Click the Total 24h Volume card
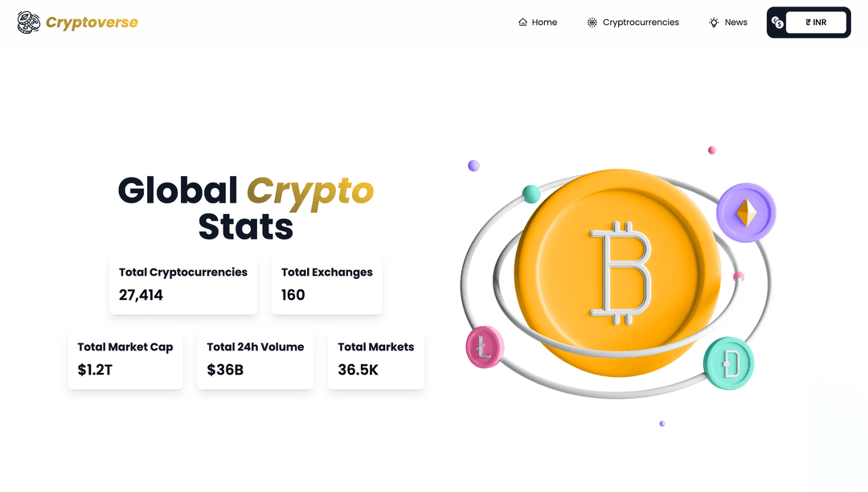The width and height of the screenshot is (868, 492). click(256, 359)
